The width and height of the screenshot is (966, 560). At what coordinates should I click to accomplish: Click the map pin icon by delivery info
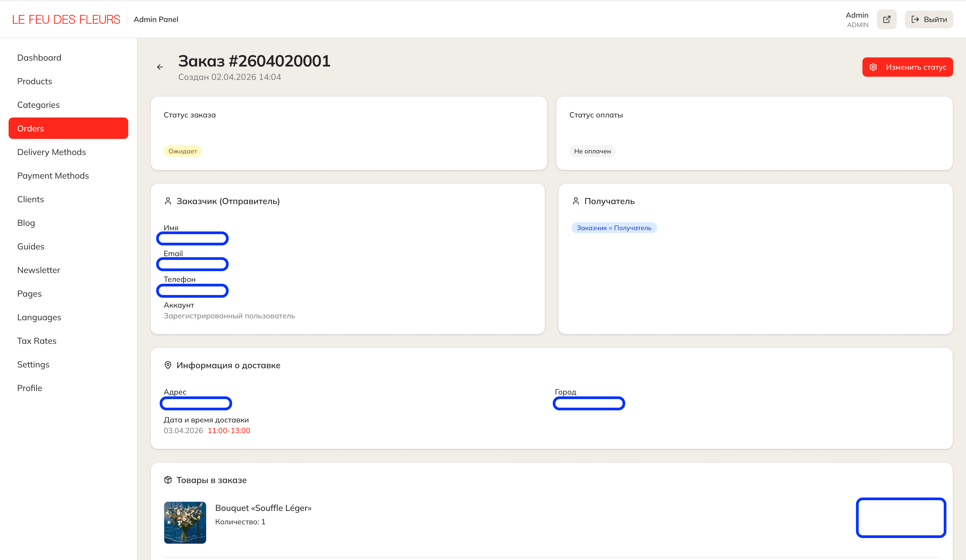168,365
